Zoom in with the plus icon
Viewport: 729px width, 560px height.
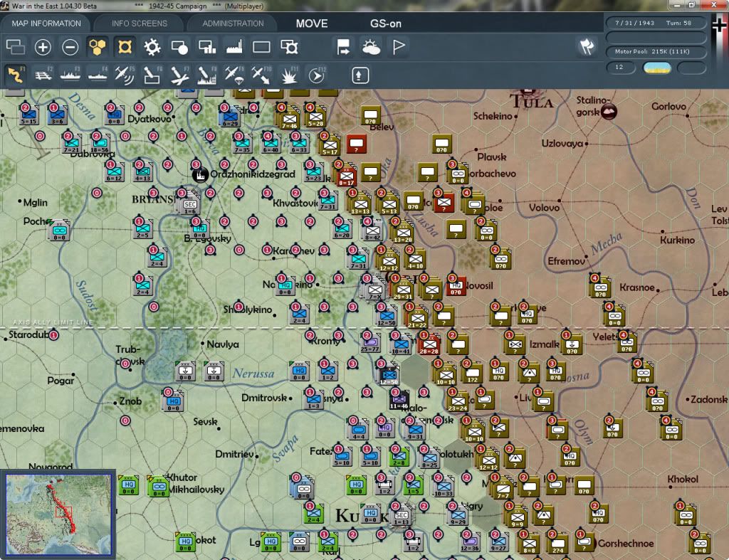tap(43, 47)
